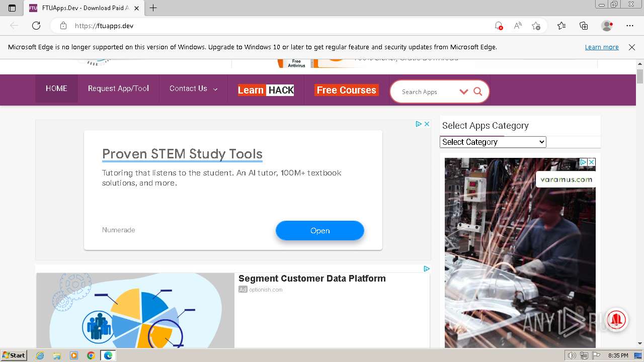Select Microsoft Edge taskbar button
The image size is (644, 362).
pyautogui.click(x=108, y=355)
